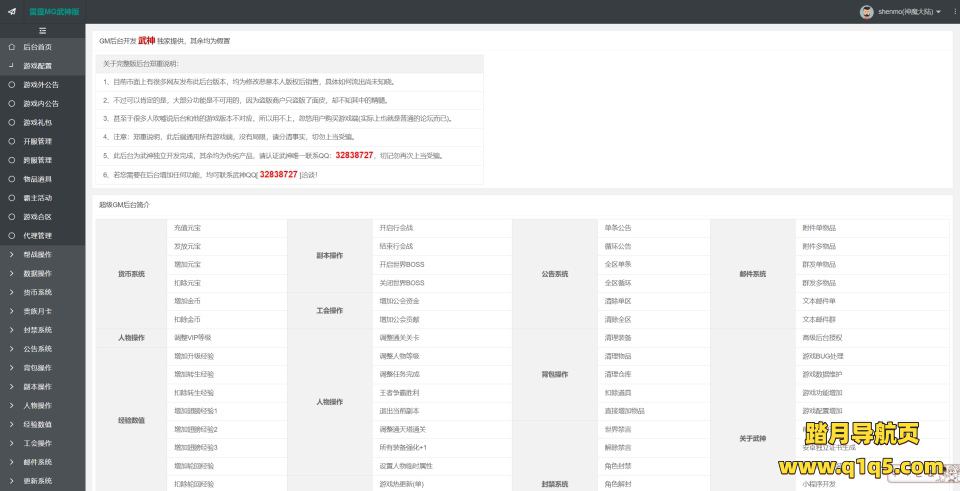Click the circle icon beside 物品道具

pyautogui.click(x=11, y=179)
